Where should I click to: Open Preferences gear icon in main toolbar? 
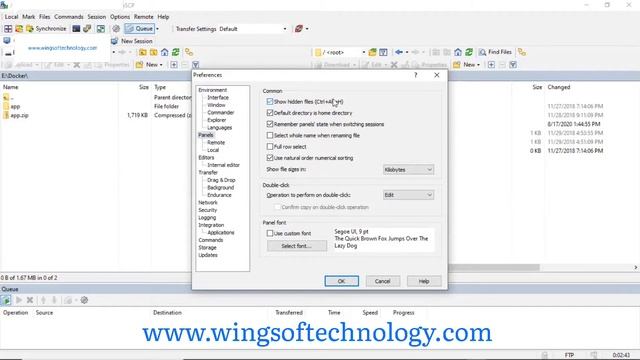tap(116, 29)
